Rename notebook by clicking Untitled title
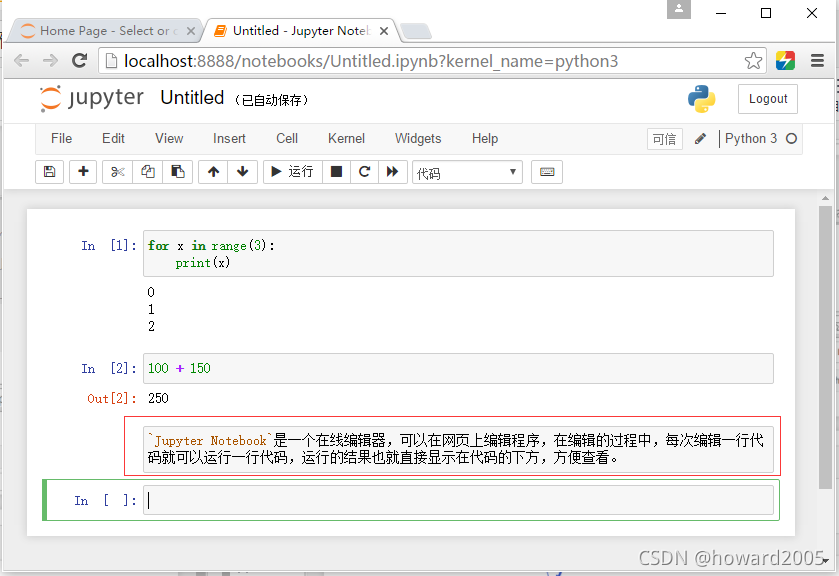This screenshot has height=576, width=839. (x=192, y=98)
